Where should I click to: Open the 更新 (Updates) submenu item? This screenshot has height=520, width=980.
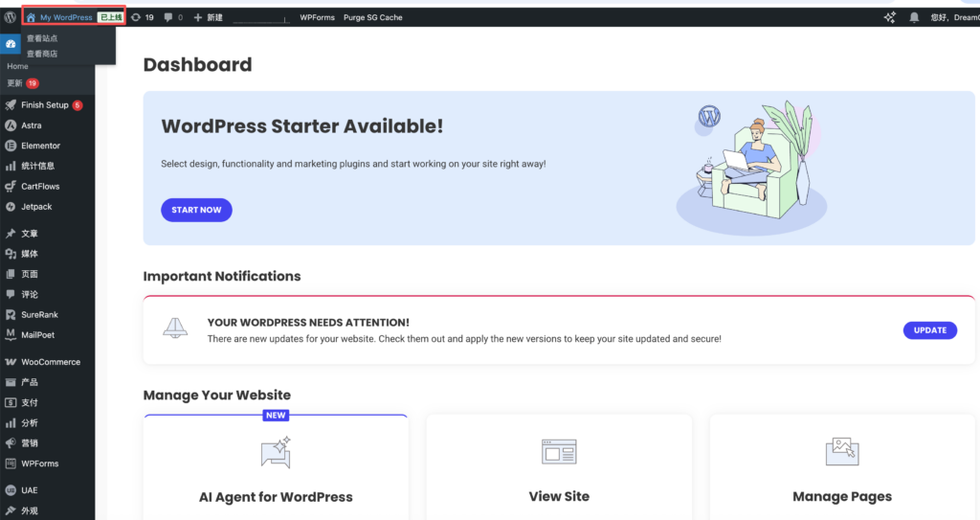point(15,83)
